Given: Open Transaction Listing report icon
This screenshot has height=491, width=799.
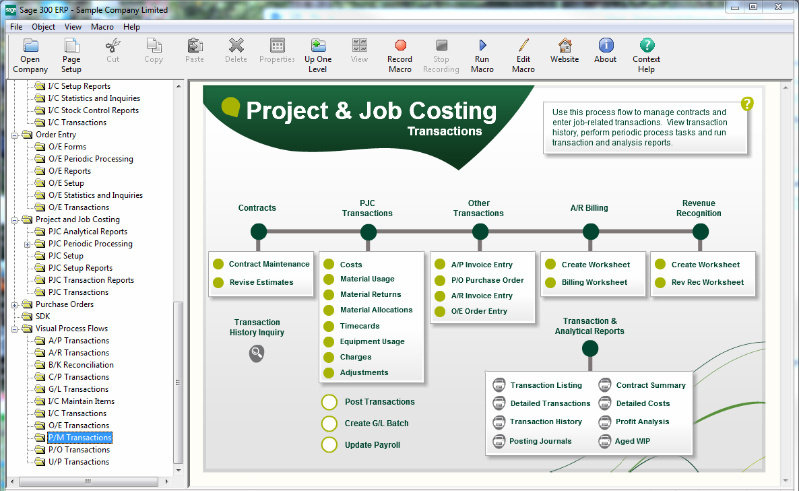Looking at the screenshot, I should pos(499,385).
